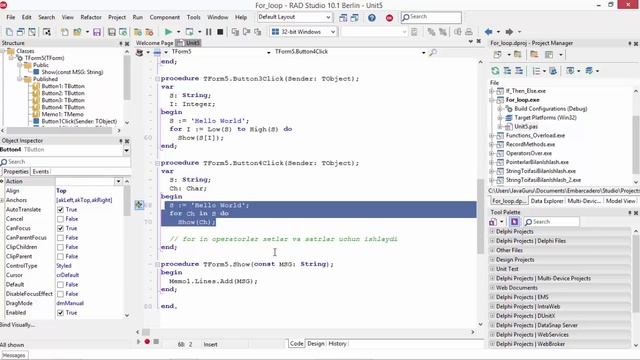Toggle the Default property checkbox
Viewport: 640px width, 360px height.
(60, 284)
